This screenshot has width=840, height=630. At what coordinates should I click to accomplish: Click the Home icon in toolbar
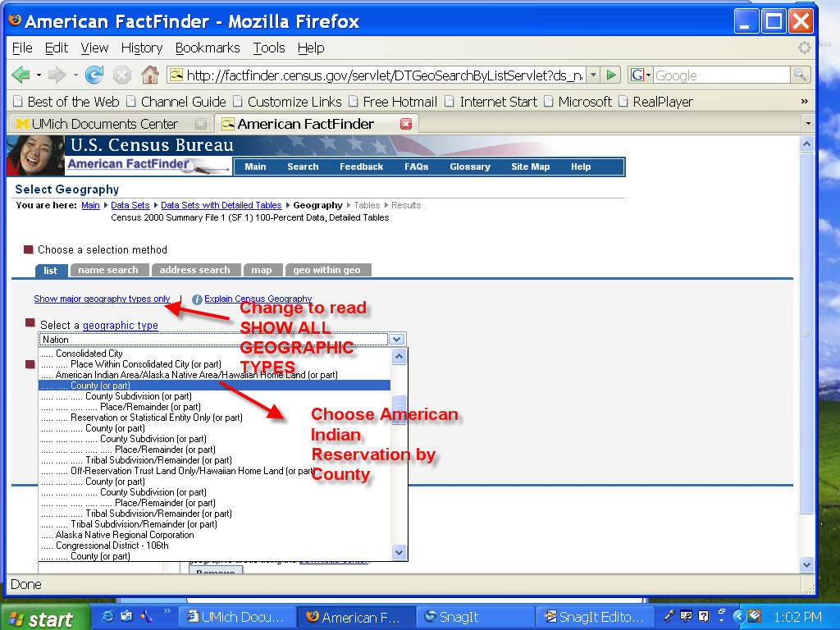coord(149,75)
